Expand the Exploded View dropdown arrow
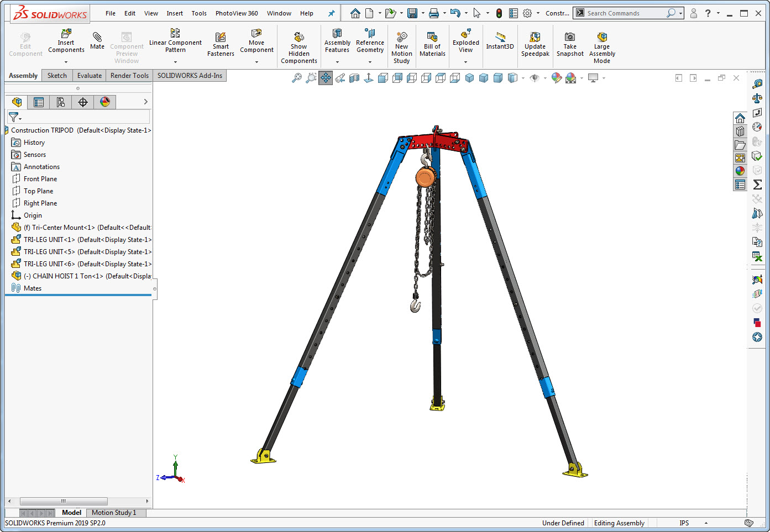The height and width of the screenshot is (532, 770). (x=465, y=62)
